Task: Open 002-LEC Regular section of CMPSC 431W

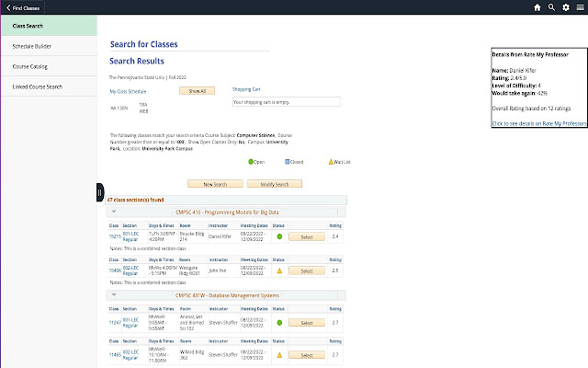Action: click(x=130, y=355)
